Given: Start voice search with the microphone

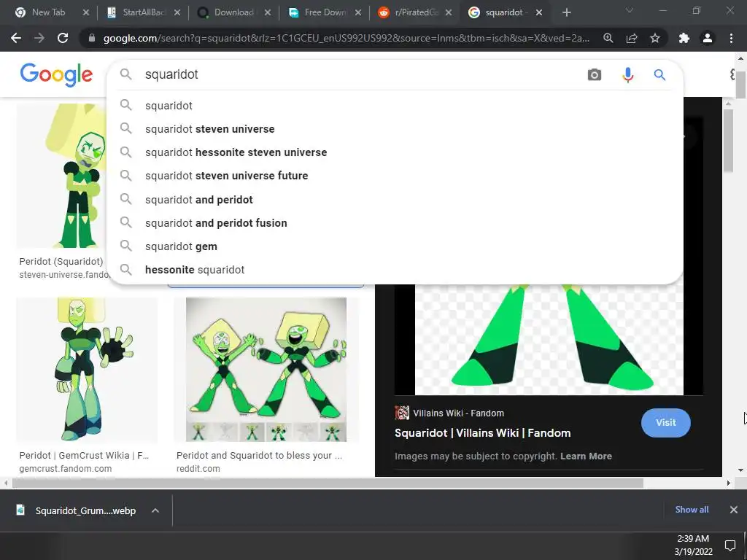Looking at the screenshot, I should (x=628, y=75).
